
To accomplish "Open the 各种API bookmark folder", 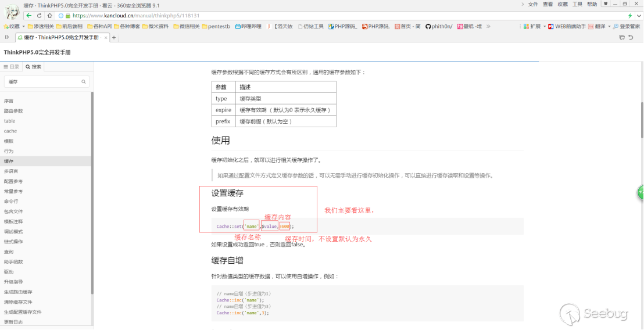I will tap(99, 26).
